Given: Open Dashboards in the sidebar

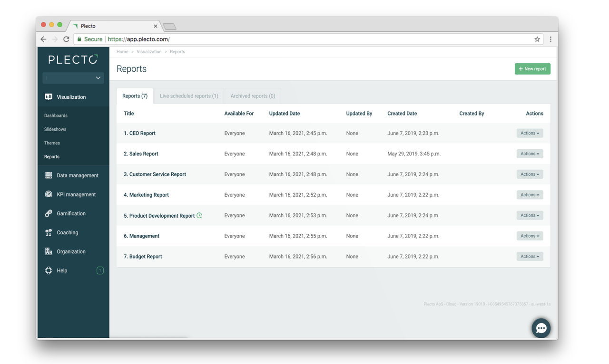Looking at the screenshot, I should tap(56, 115).
